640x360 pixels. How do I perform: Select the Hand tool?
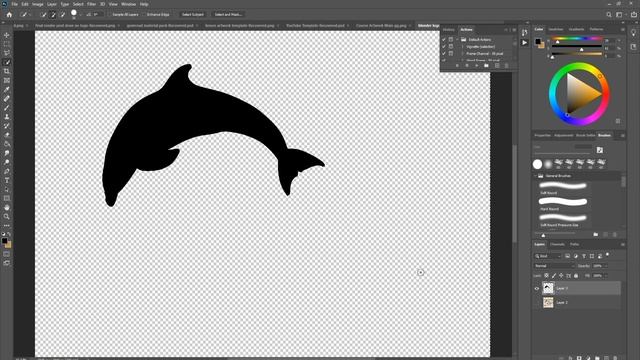(7, 208)
